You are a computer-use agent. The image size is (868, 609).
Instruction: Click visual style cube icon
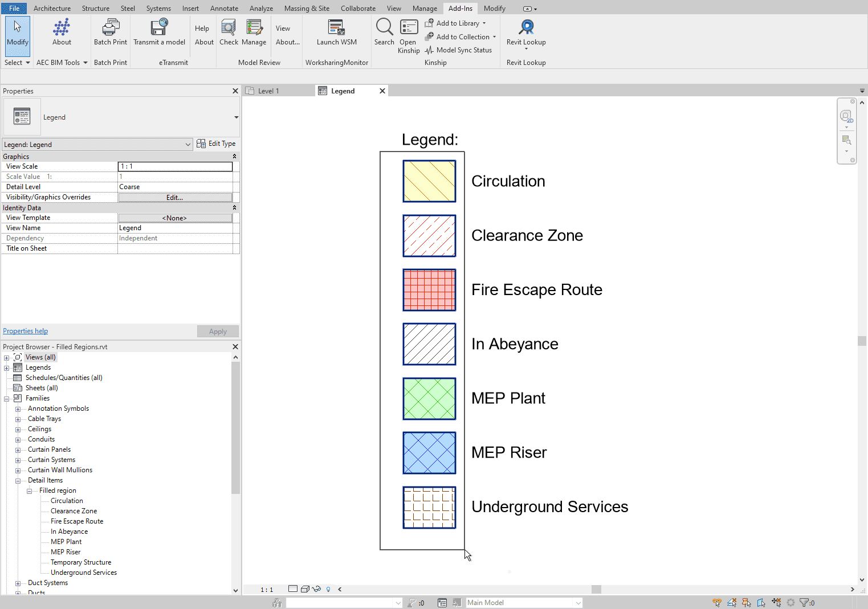(x=305, y=589)
